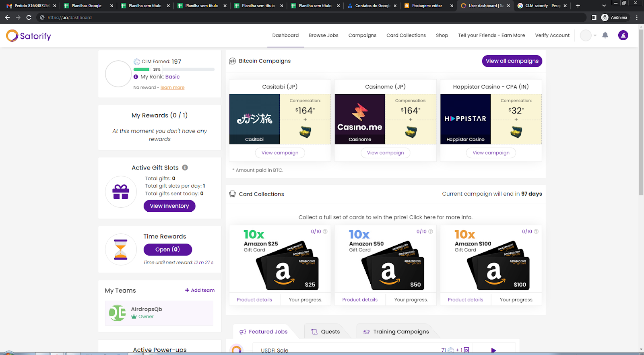Open the notifications bell
The width and height of the screenshot is (644, 355).
click(x=605, y=35)
